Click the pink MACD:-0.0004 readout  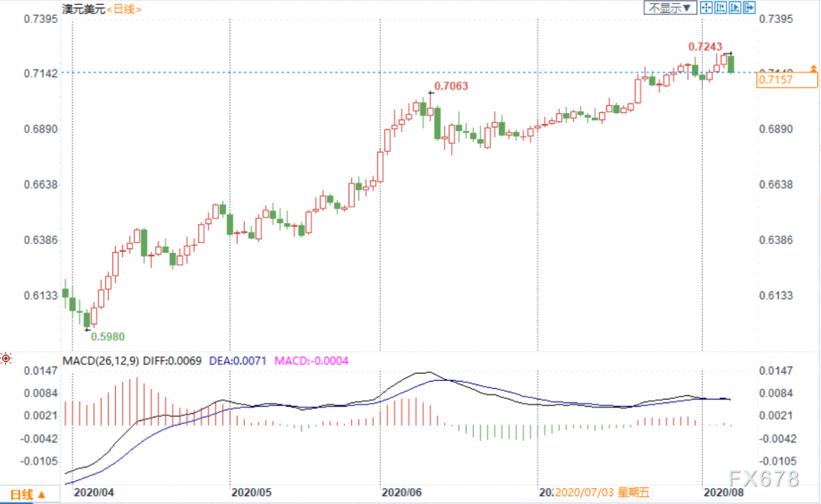[312, 361]
